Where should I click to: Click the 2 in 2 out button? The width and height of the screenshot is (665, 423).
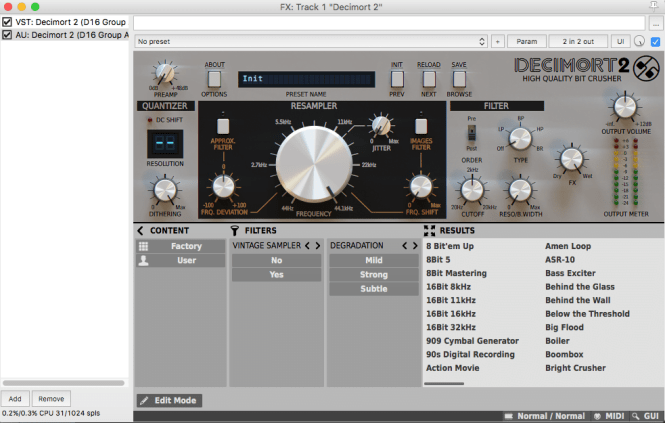click(578, 42)
